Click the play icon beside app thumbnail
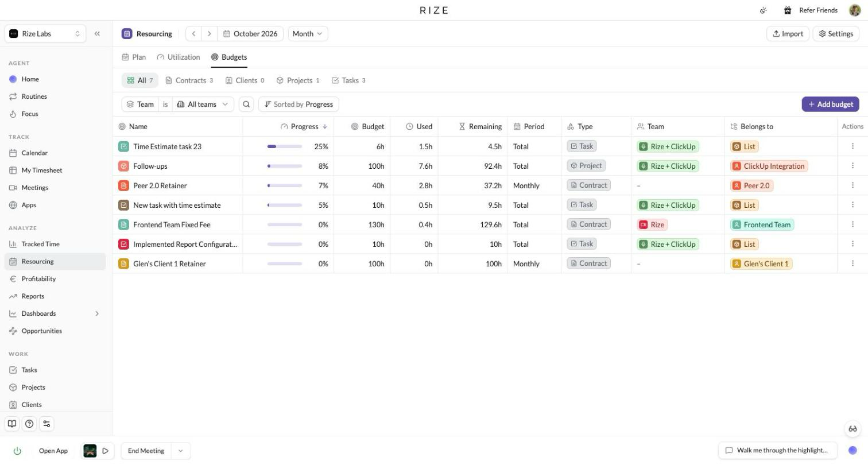 tap(106, 451)
